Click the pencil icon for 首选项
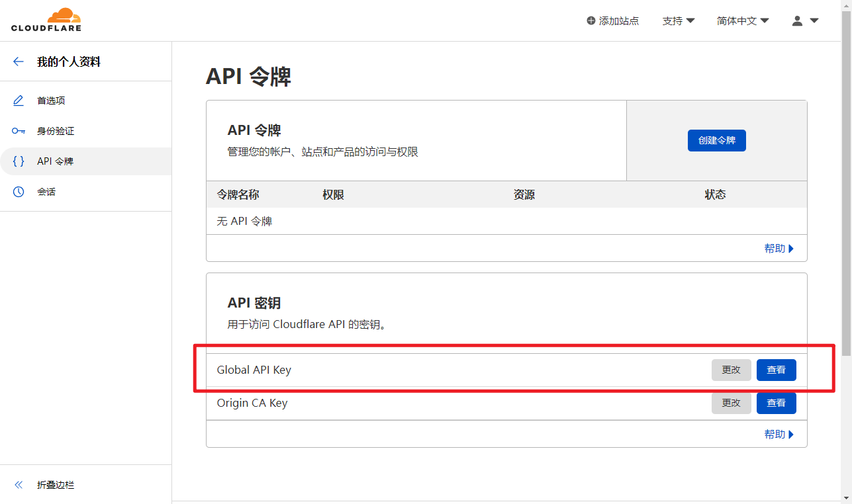The width and height of the screenshot is (852, 504). click(x=19, y=101)
